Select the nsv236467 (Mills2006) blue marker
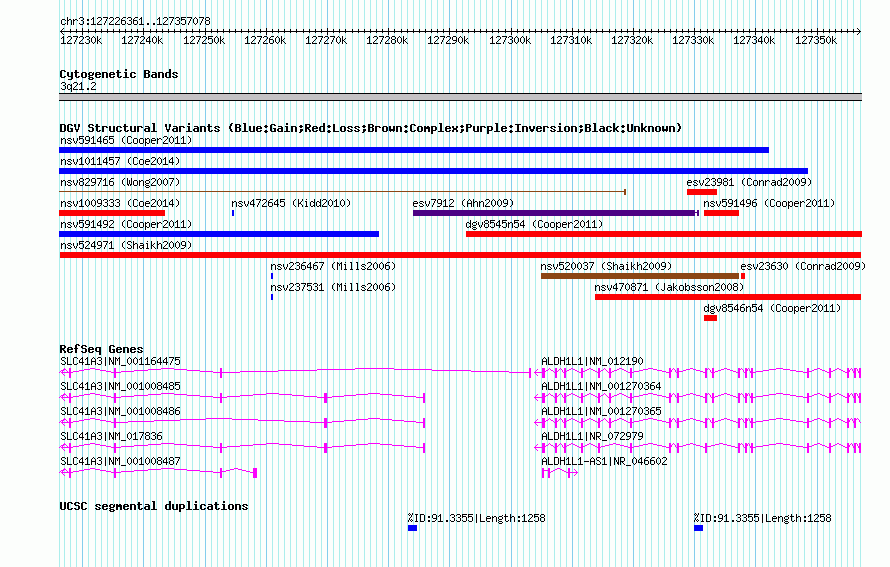Viewport: 890px width, 567px height. (272, 276)
